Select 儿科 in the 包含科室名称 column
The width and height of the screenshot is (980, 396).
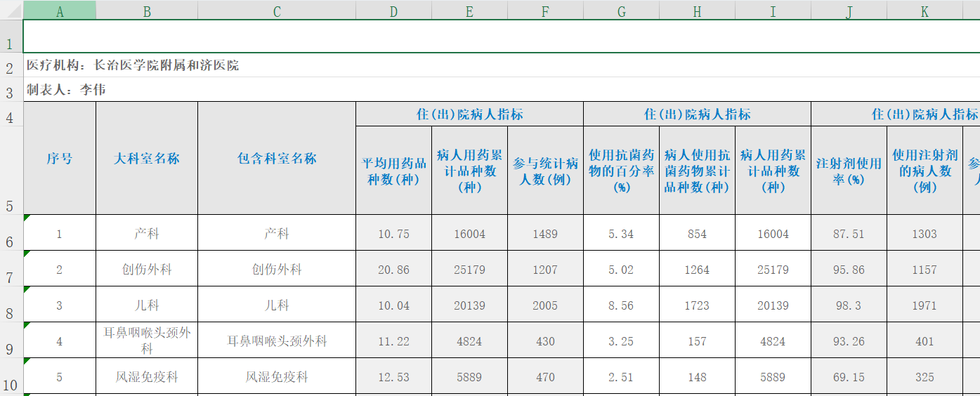click(277, 305)
